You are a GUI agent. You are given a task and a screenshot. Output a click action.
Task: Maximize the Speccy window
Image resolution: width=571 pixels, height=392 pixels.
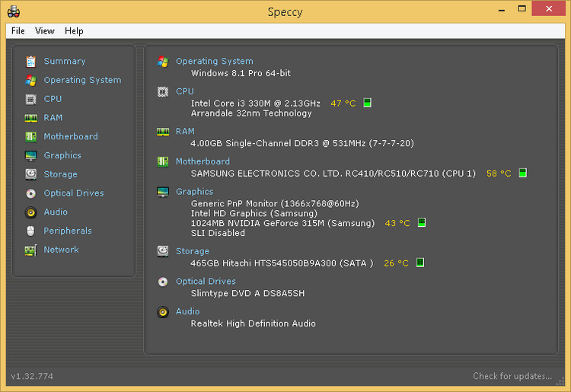(x=522, y=8)
